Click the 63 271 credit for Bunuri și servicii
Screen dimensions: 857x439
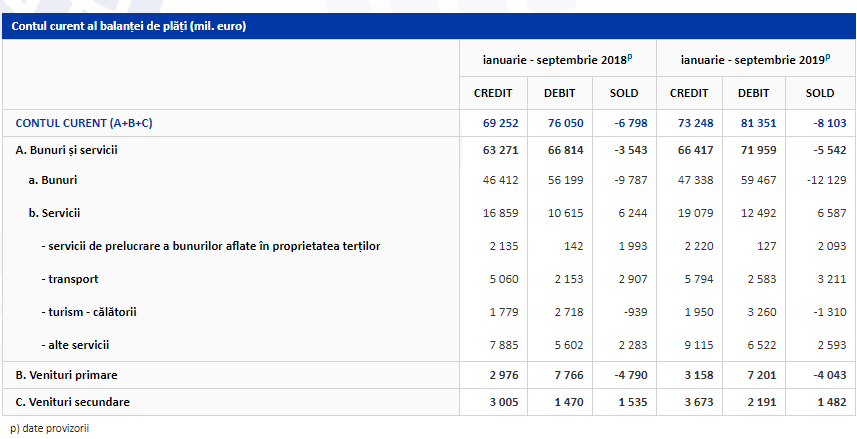(x=501, y=150)
